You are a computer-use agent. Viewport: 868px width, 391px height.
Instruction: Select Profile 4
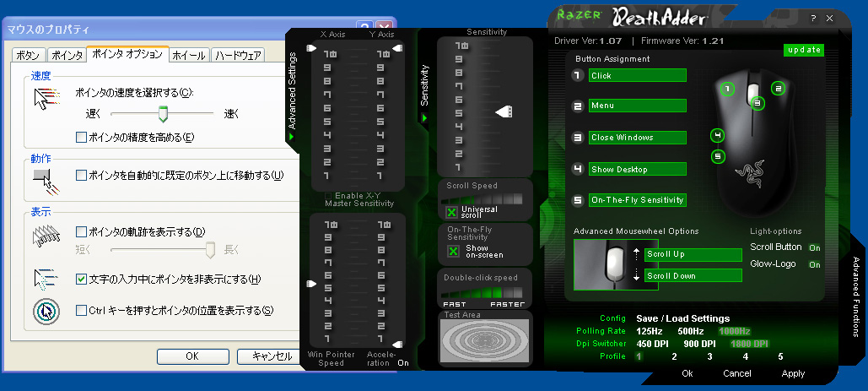745,356
